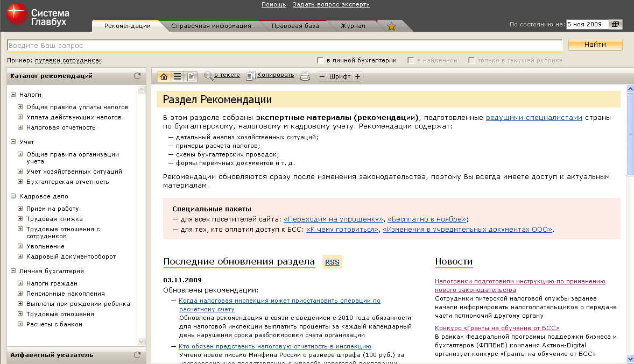The image size is (634, 364).
Task: Toggle 'только в текущей рубрике' checkbox
Action: click(x=471, y=60)
